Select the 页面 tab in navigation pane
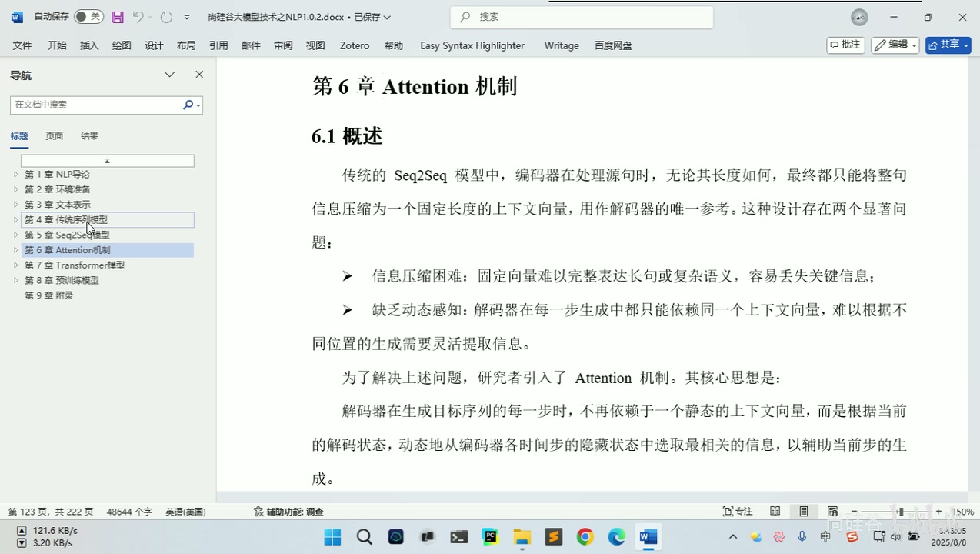 tap(54, 136)
